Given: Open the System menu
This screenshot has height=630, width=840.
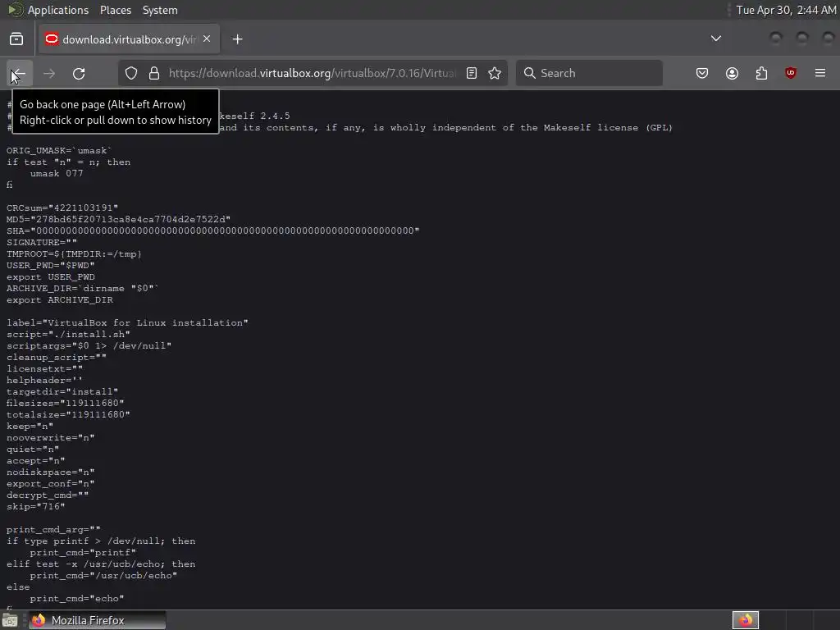Looking at the screenshot, I should (x=160, y=10).
